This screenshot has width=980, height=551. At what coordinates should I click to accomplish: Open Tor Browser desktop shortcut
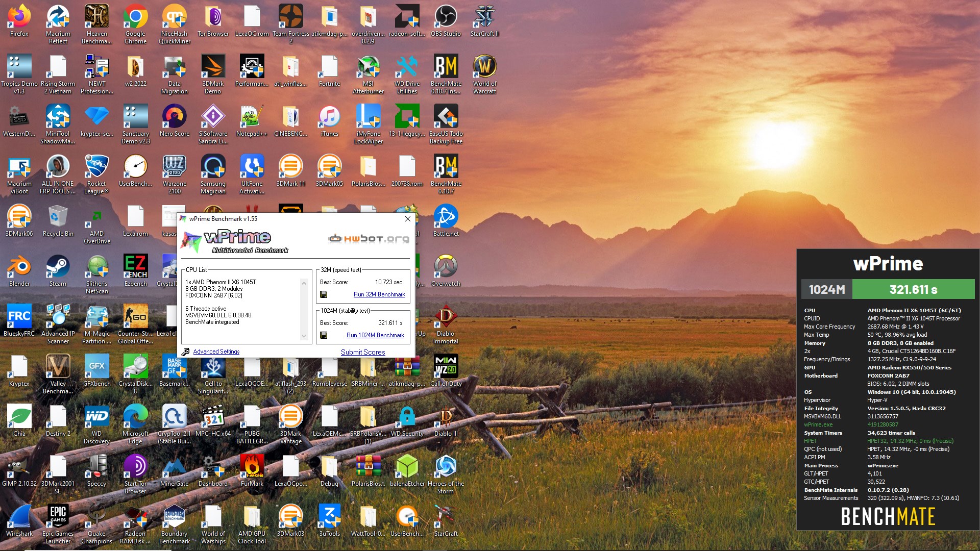click(x=213, y=20)
